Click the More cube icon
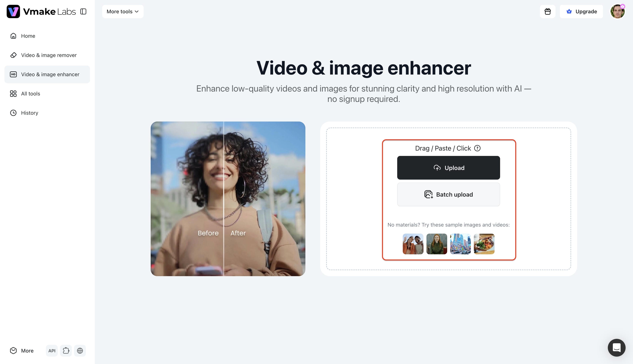Viewport: 633px width, 364px height. [x=13, y=350]
